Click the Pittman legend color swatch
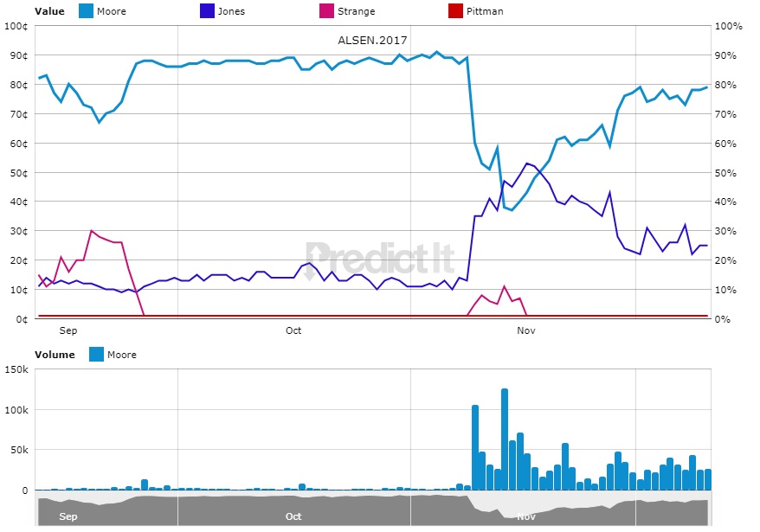This screenshot has height=532, width=760. click(x=455, y=10)
